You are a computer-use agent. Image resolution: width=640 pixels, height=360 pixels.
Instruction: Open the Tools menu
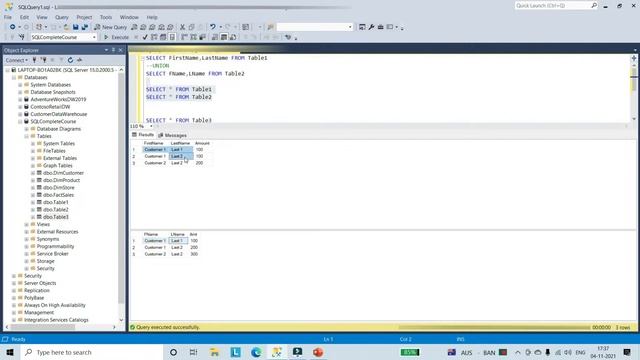(106, 17)
